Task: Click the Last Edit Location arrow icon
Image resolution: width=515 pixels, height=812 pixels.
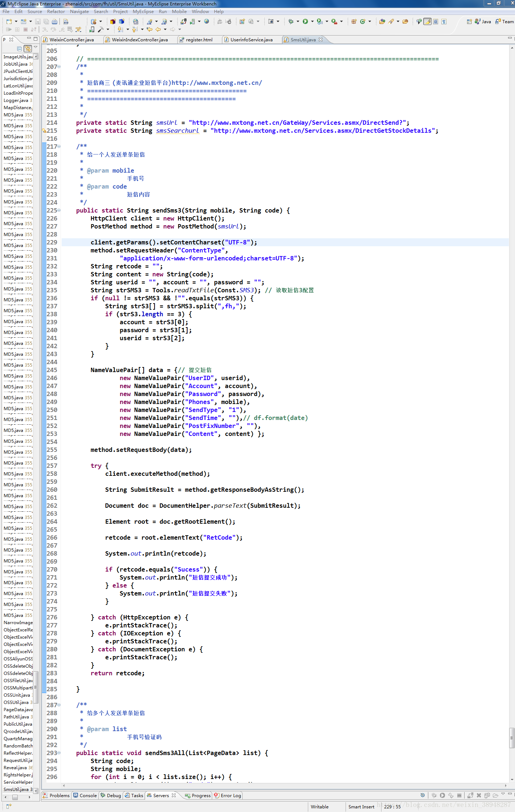Action: click(x=149, y=29)
